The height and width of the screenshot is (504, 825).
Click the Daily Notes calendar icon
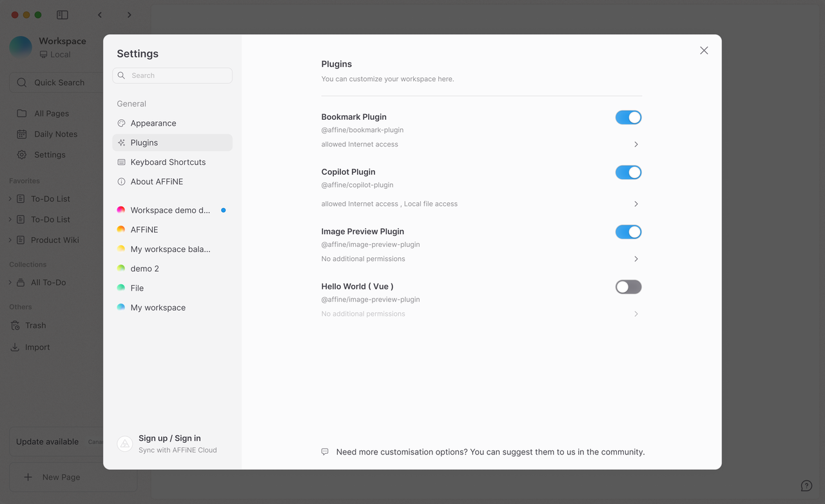[x=22, y=134]
